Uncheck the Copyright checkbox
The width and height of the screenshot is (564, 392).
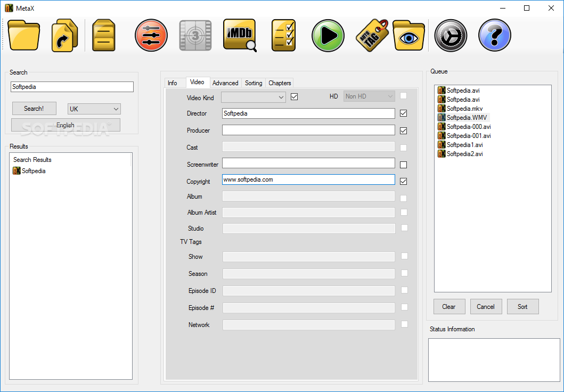pyautogui.click(x=404, y=181)
